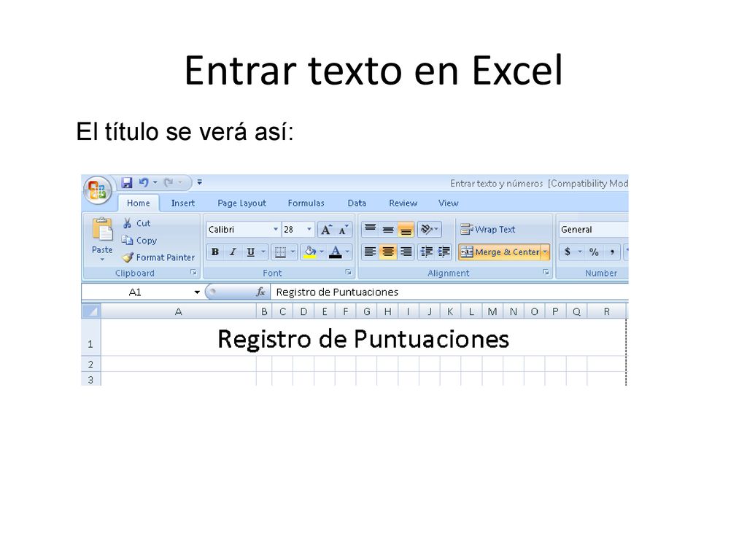Image resolution: width=747 pixels, height=560 pixels.
Task: Click the Insert Function fx icon
Action: click(x=260, y=292)
